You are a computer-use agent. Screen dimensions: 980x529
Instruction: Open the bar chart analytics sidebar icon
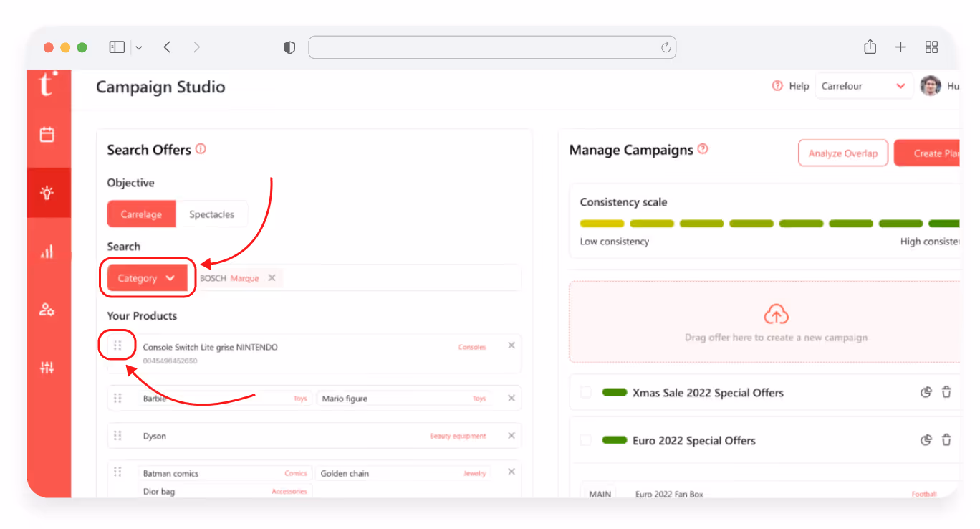47,252
